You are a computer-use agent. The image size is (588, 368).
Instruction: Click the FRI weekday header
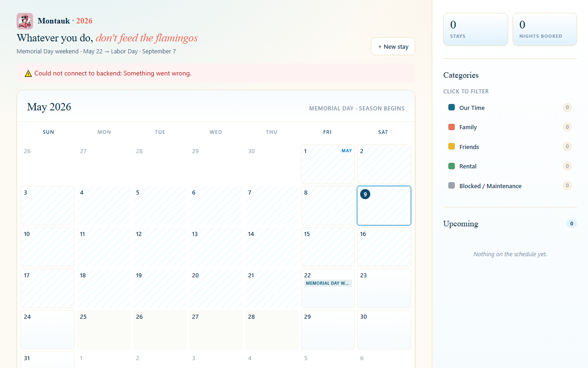point(328,132)
